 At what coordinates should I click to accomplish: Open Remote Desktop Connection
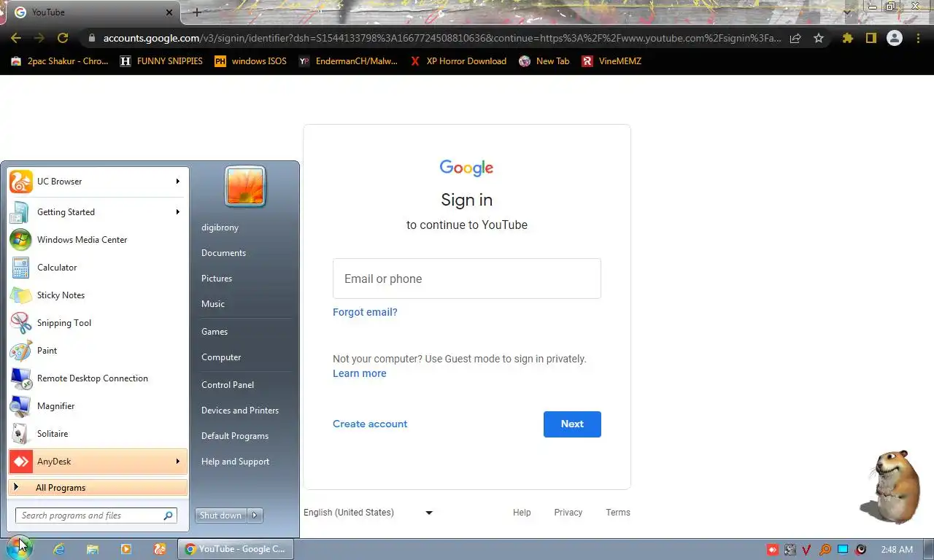tap(98, 378)
